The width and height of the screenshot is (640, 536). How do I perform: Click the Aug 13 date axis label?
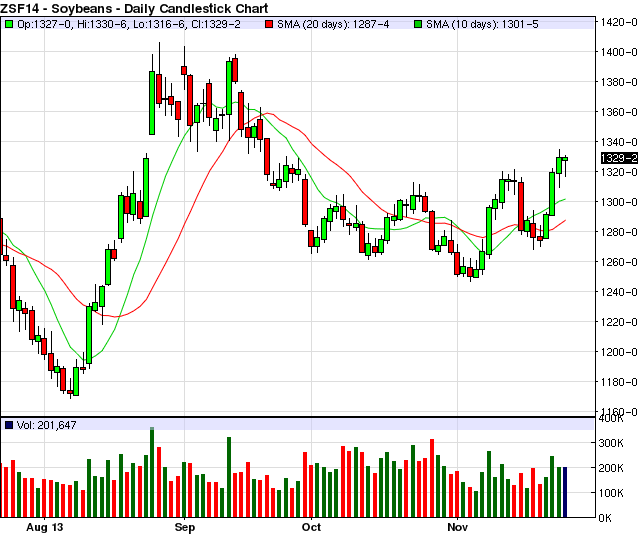(x=44, y=527)
